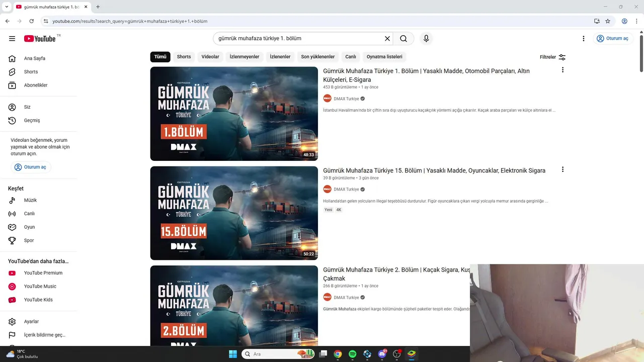
Task: Open Discord from the taskbar
Action: pos(382,354)
